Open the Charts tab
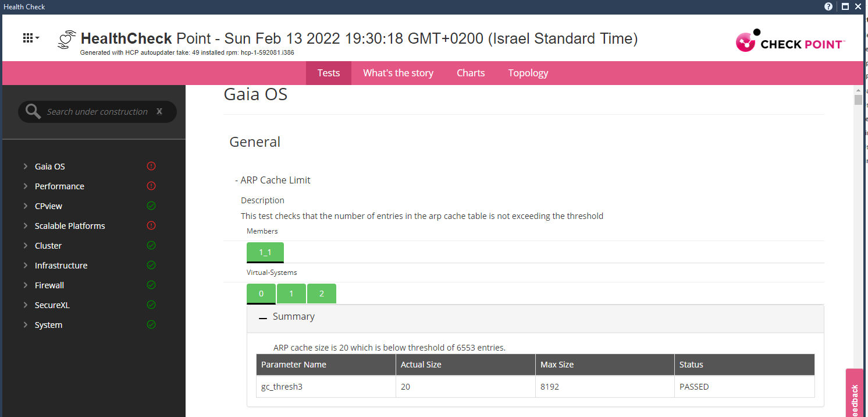Image resolution: width=868 pixels, height=417 pixels. 470,72
